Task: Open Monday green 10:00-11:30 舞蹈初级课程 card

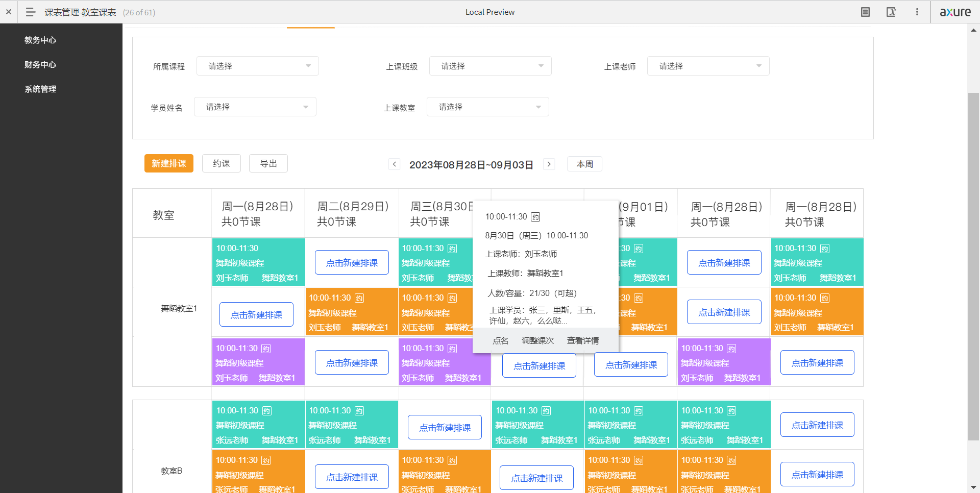Action: point(258,262)
